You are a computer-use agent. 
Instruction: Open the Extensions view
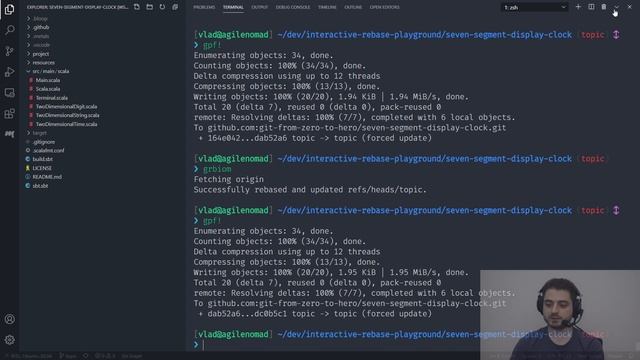click(9, 113)
